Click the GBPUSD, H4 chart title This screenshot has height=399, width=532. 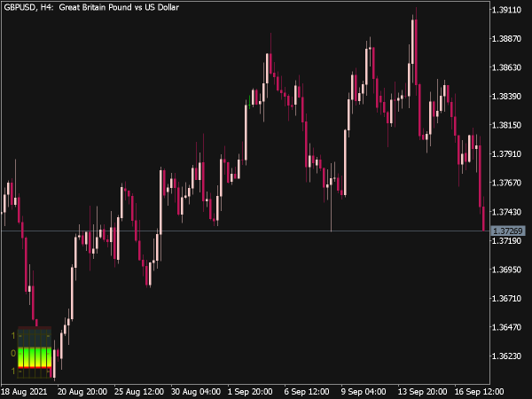tap(91, 7)
